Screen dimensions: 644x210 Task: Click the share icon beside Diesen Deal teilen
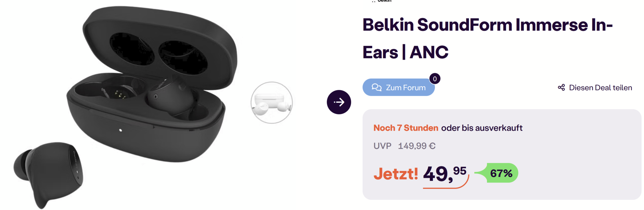[561, 88]
